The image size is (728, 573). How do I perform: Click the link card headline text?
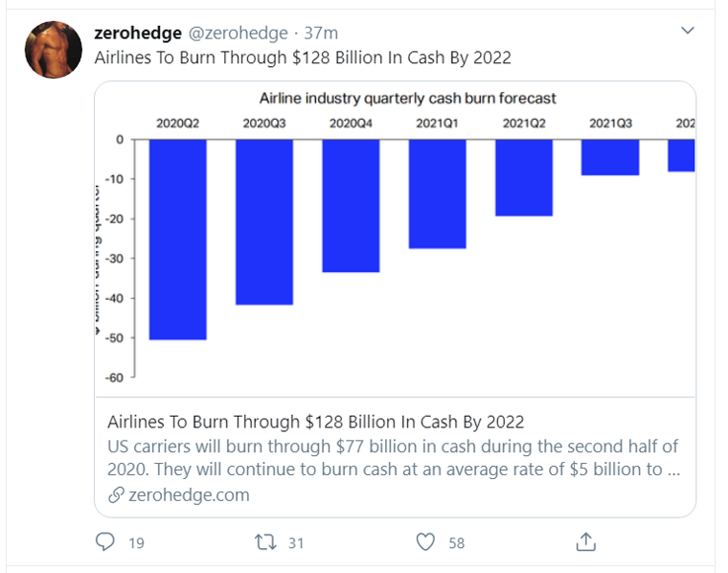coord(316,423)
